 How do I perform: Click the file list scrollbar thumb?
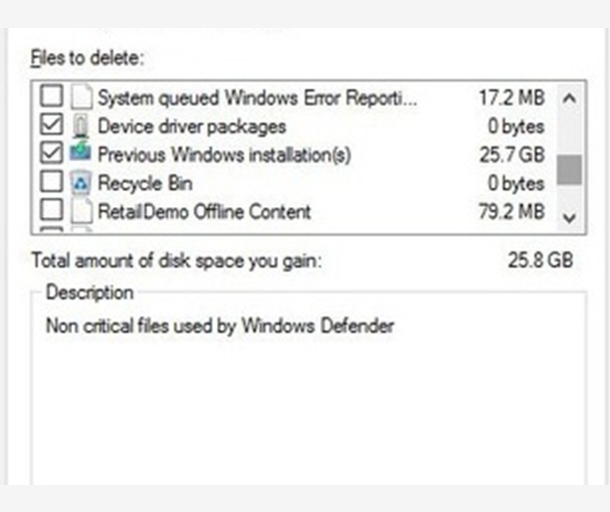tap(569, 169)
